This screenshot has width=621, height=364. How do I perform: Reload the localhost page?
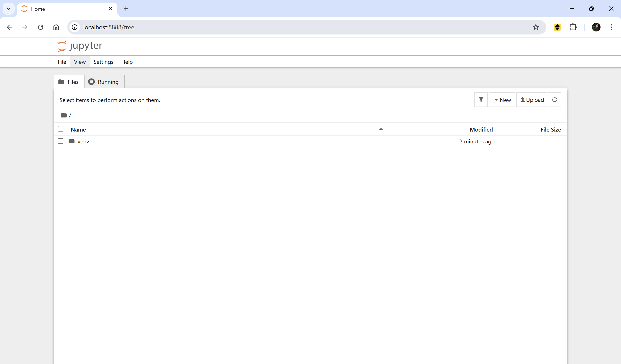pos(41,27)
